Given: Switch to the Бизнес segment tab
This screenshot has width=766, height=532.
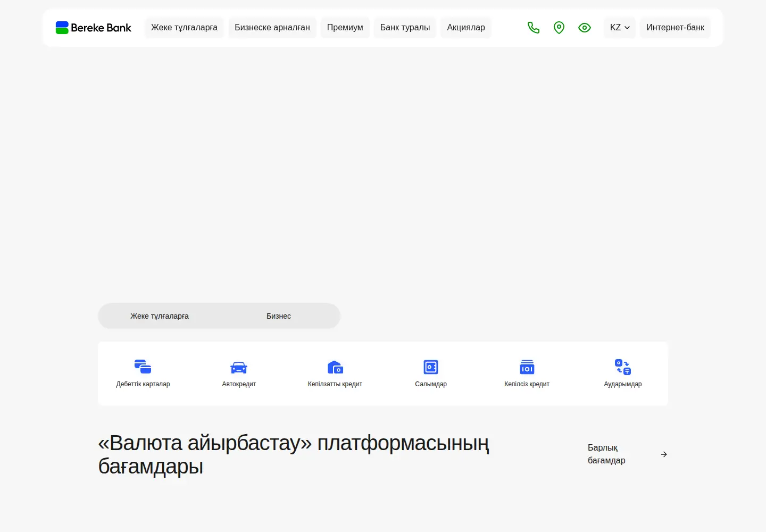Looking at the screenshot, I should 279,316.
